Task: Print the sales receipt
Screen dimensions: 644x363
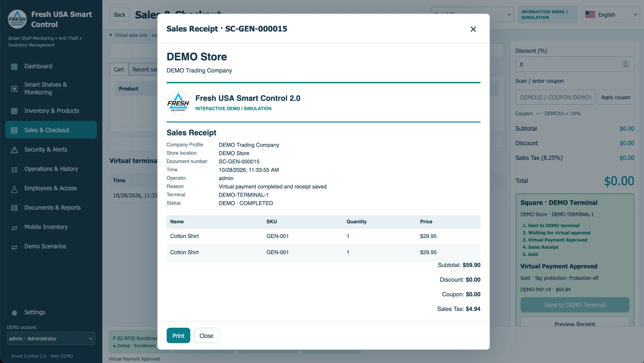Action: [x=178, y=336]
